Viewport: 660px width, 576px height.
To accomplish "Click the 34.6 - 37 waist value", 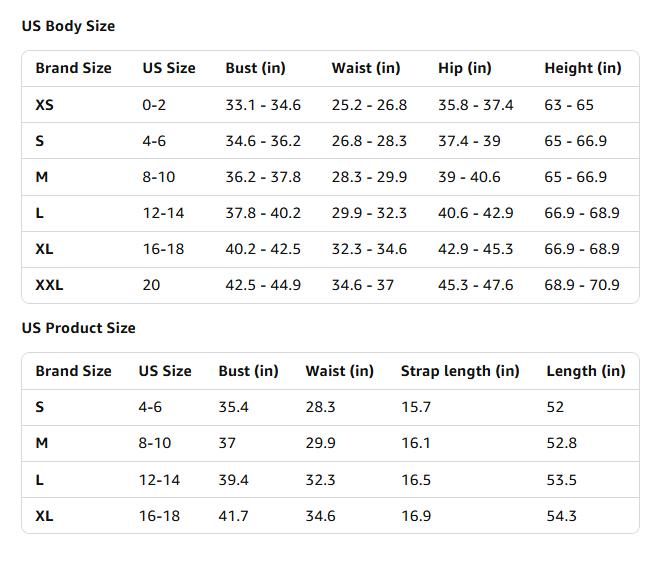I will [362, 285].
